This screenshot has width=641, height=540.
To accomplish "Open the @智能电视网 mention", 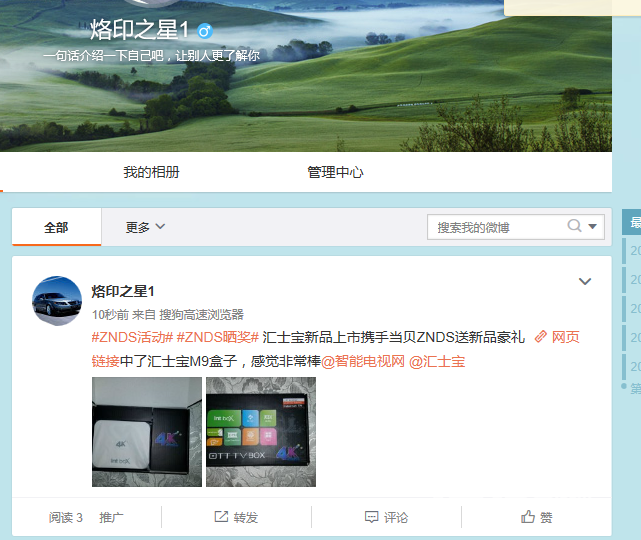I will tap(363, 361).
